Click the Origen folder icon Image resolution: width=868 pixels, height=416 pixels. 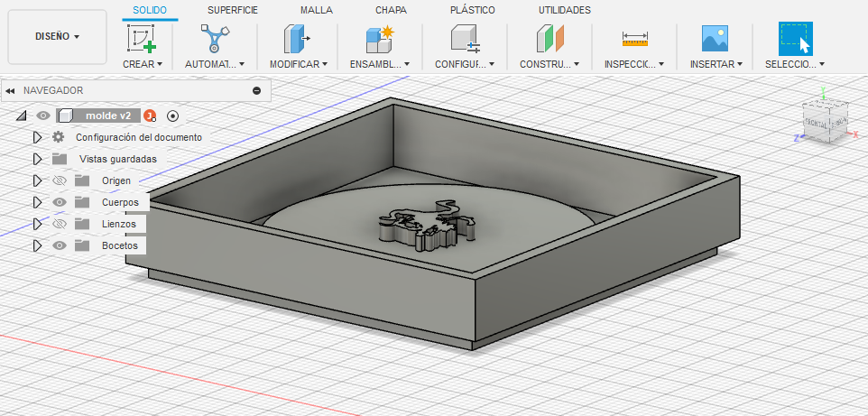(82, 180)
